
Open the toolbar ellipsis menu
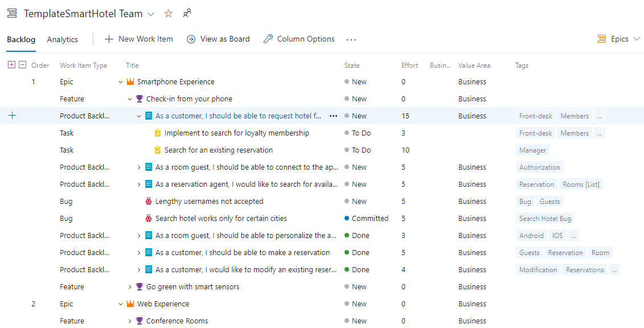pos(351,39)
